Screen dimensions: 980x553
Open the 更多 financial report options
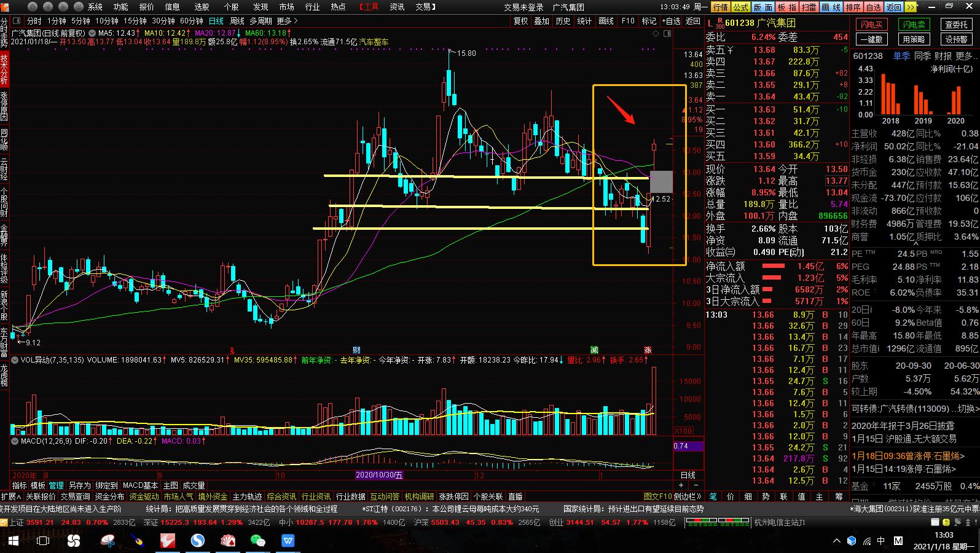[966, 56]
